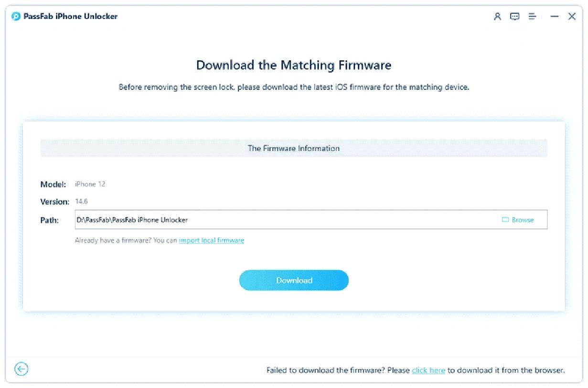Select the '14.6' version value

click(81, 202)
